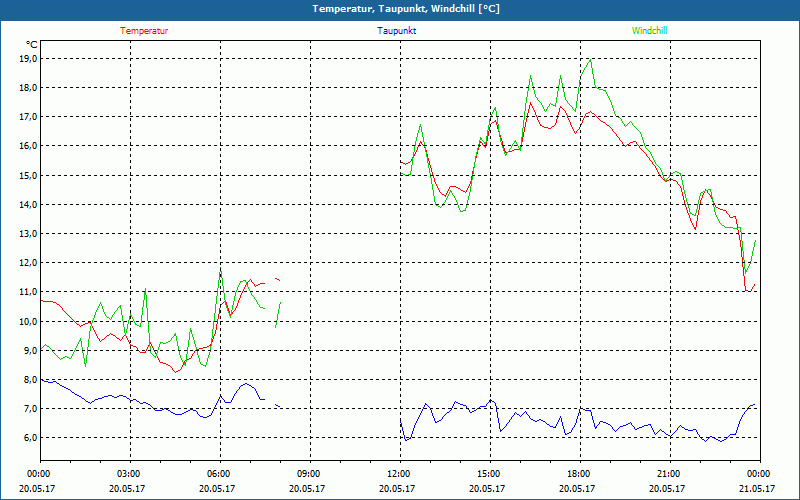The width and height of the screenshot is (800, 500).
Task: Click the 8,0 value on the y-axis
Action: click(29, 380)
